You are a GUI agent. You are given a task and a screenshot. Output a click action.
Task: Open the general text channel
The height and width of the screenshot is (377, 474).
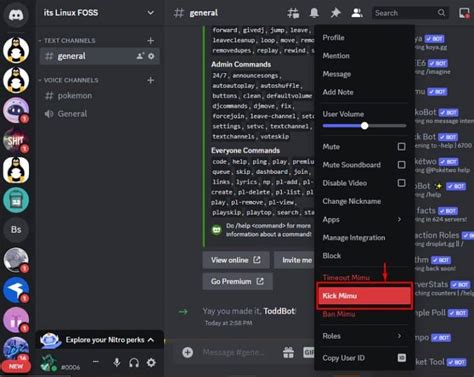tap(99, 56)
